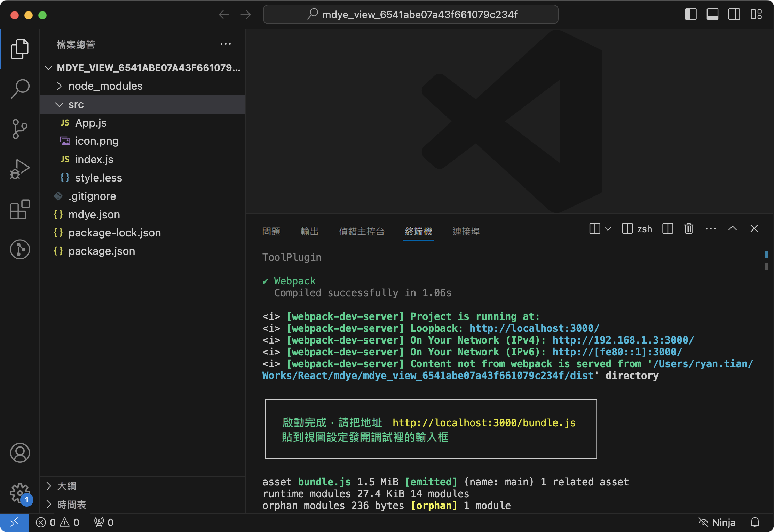Maximize panel with the up chevron
This screenshot has width=774, height=532.
point(732,229)
